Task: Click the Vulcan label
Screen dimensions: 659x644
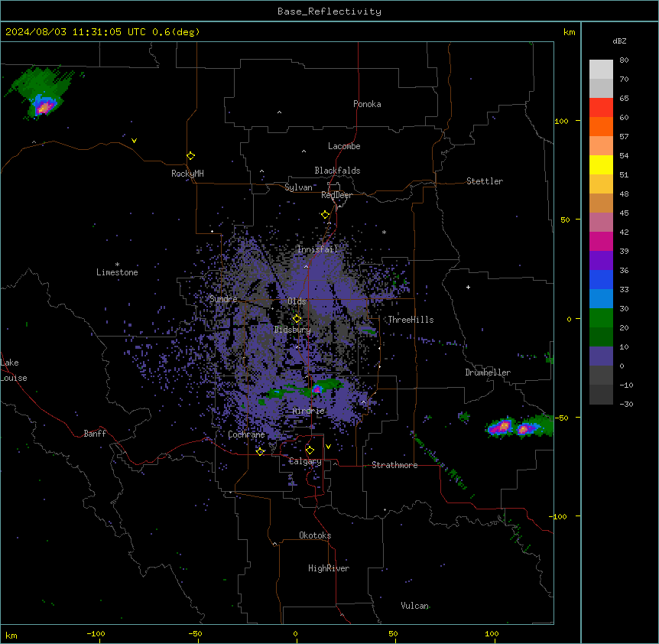Action: click(415, 606)
